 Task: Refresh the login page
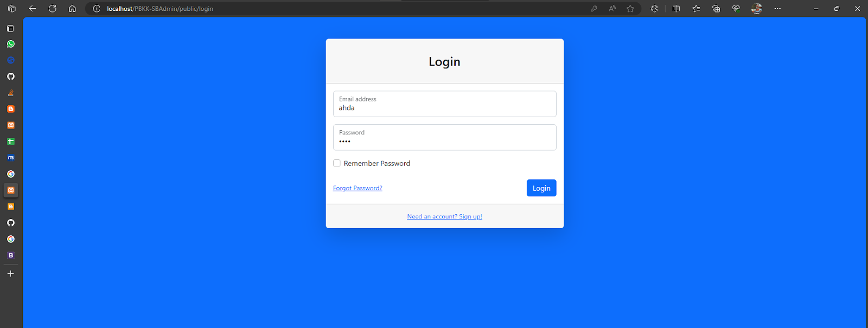click(x=53, y=9)
